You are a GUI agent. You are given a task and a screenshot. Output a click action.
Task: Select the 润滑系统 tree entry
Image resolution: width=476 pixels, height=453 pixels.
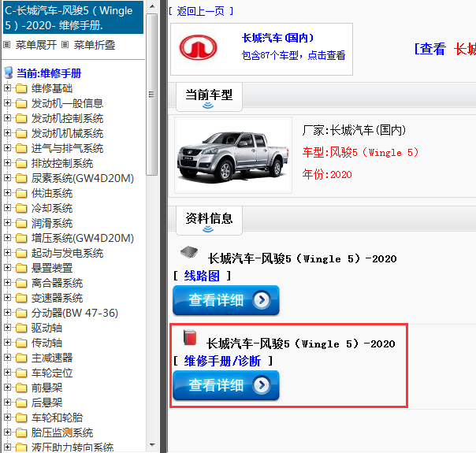(52, 223)
